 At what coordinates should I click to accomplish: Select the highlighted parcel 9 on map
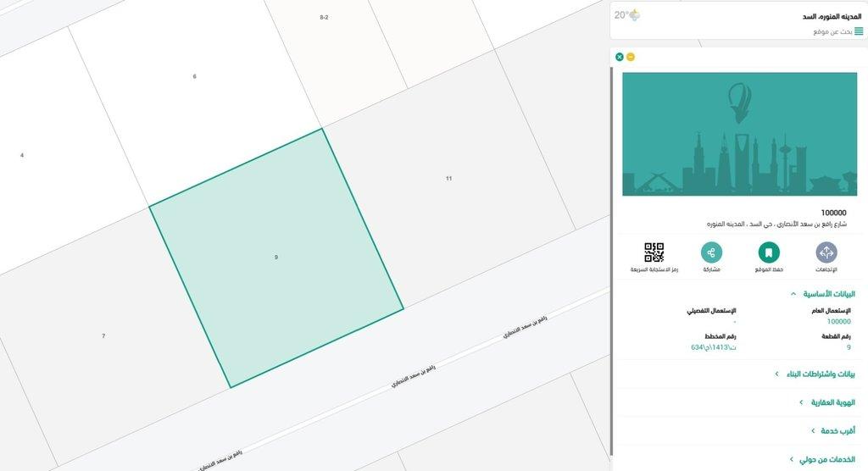pos(276,257)
